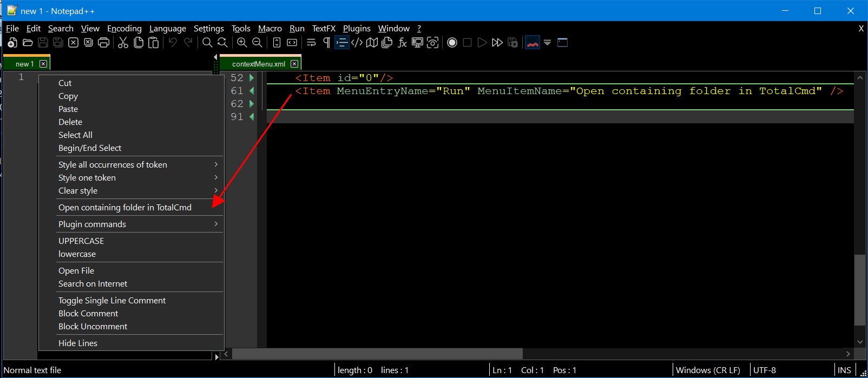Viewport: 868px width, 378px height.
Task: Create a new file with toolbar icon
Action: coord(12,43)
